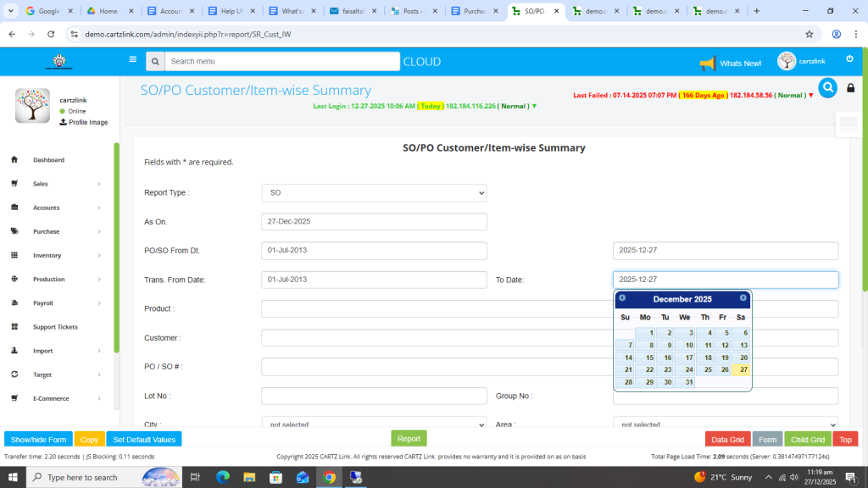868x488 pixels.
Task: Click the hamburger menu toggle icon
Action: click(x=132, y=60)
